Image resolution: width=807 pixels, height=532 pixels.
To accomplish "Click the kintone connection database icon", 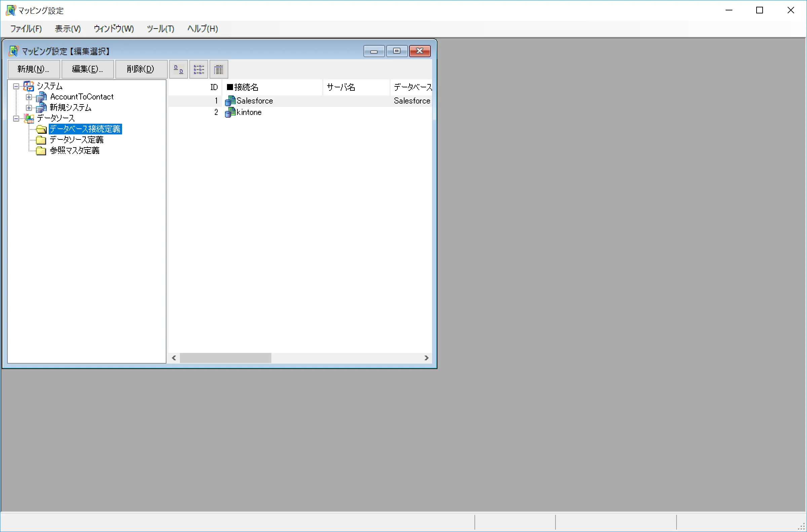I will click(231, 112).
